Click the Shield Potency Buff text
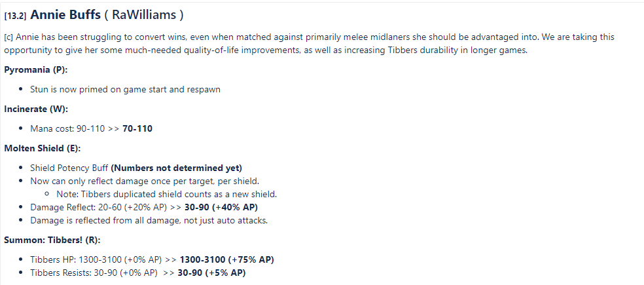 point(69,168)
